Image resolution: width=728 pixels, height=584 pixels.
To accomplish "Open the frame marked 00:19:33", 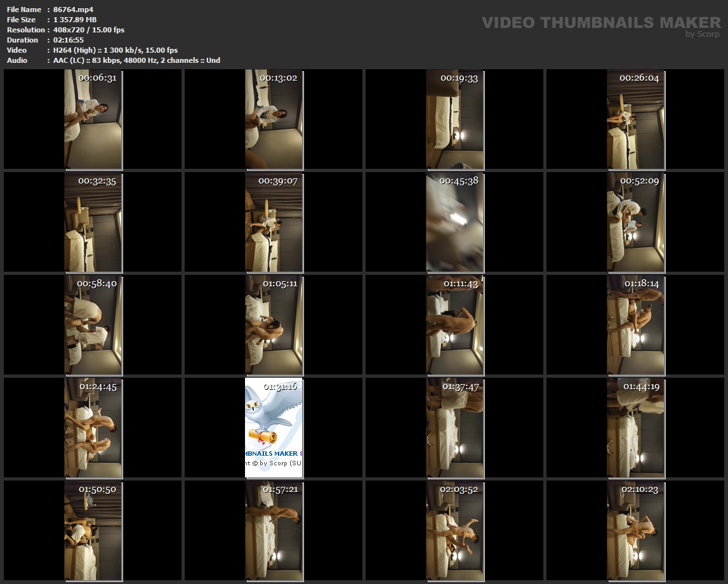I will [x=454, y=119].
